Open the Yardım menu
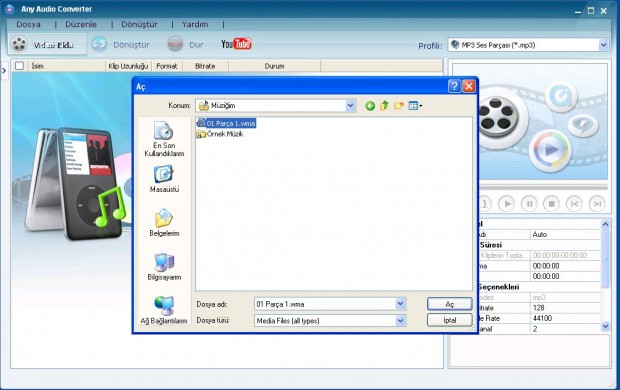This screenshot has width=620, height=390. (195, 25)
